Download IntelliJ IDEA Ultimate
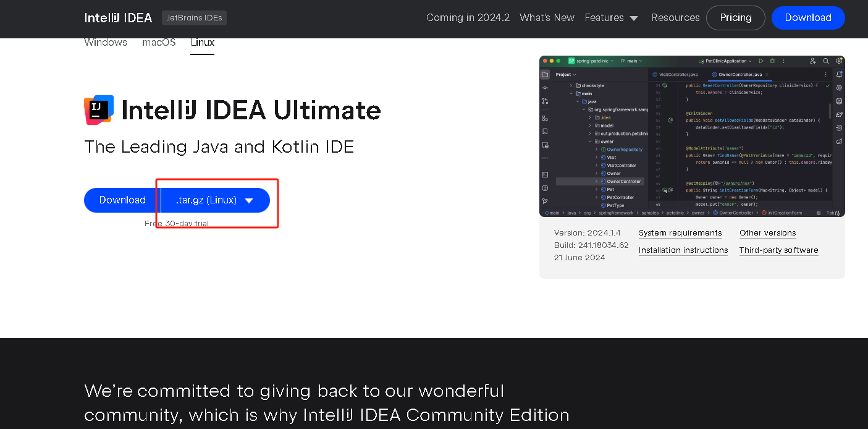This screenshot has height=429, width=868. [x=122, y=200]
